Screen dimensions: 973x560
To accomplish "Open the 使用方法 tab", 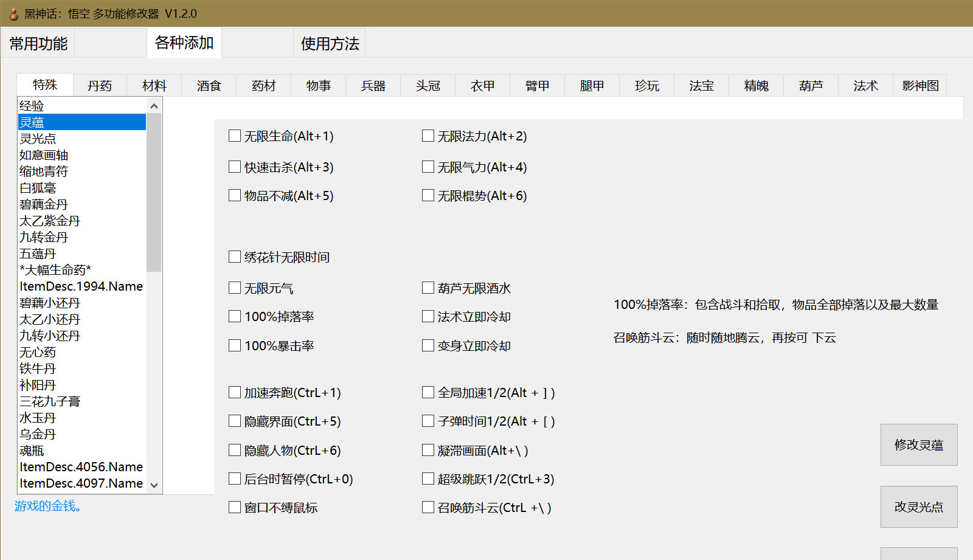I will [330, 43].
